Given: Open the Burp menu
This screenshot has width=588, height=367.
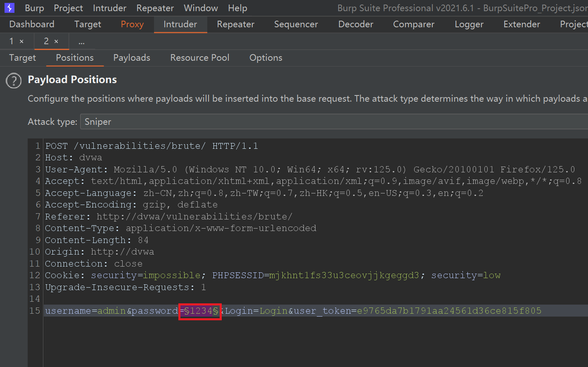Looking at the screenshot, I should coord(34,8).
